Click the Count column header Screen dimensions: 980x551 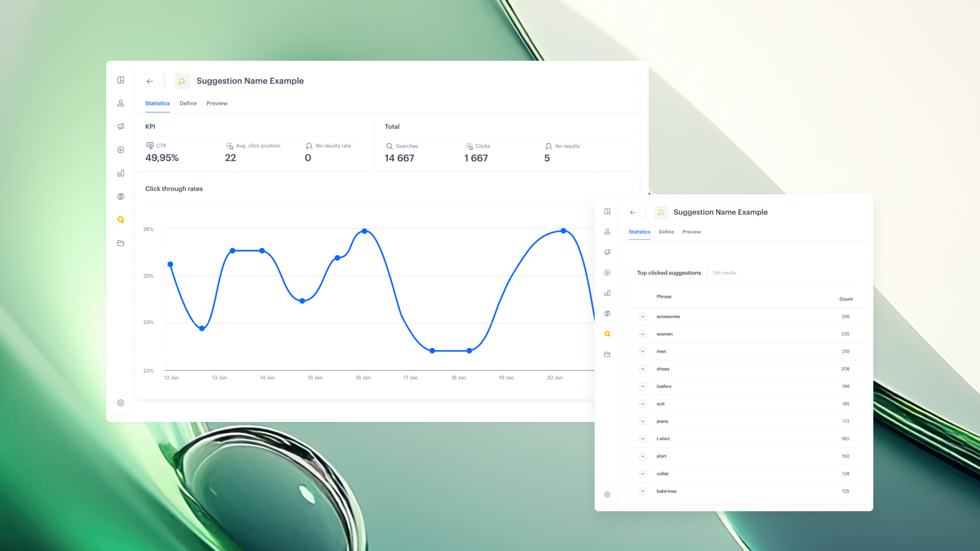[x=846, y=299]
